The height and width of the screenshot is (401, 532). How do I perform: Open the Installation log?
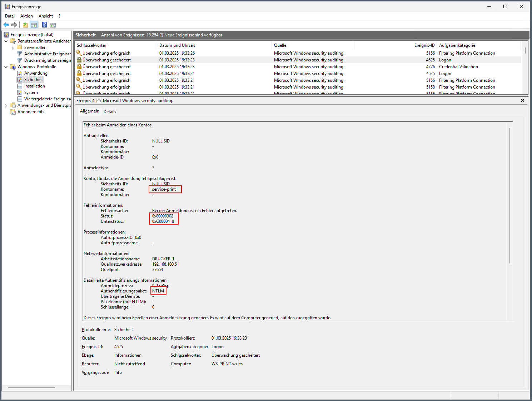point(35,86)
